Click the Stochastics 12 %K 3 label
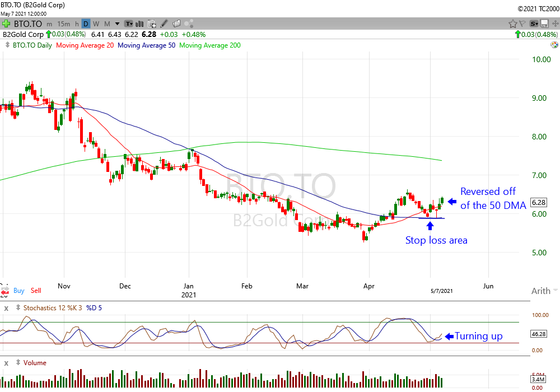This screenshot has width=560, height=392. (53, 308)
